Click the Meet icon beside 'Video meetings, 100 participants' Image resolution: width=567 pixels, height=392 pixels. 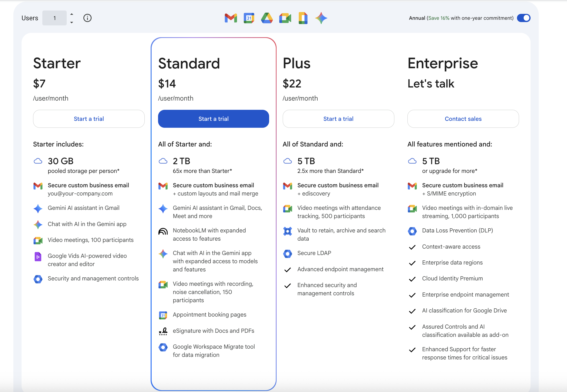38,241
